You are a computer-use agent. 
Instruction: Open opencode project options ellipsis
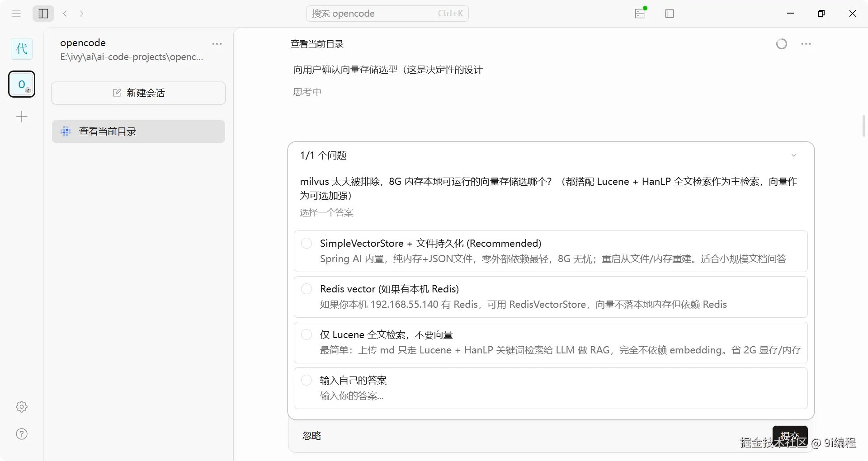[x=217, y=44]
